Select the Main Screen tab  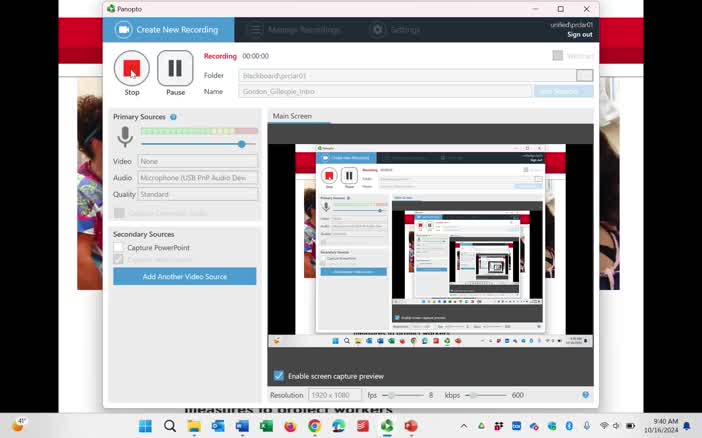point(292,116)
